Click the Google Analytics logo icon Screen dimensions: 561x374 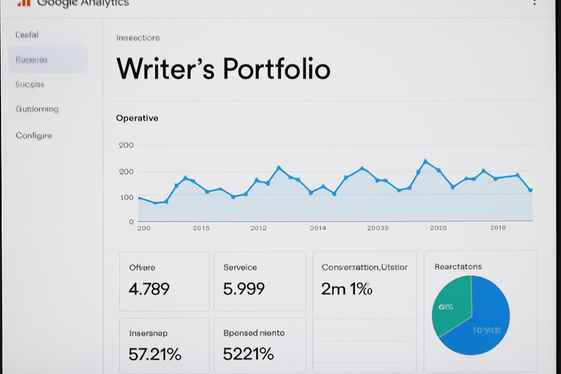pyautogui.click(x=24, y=3)
